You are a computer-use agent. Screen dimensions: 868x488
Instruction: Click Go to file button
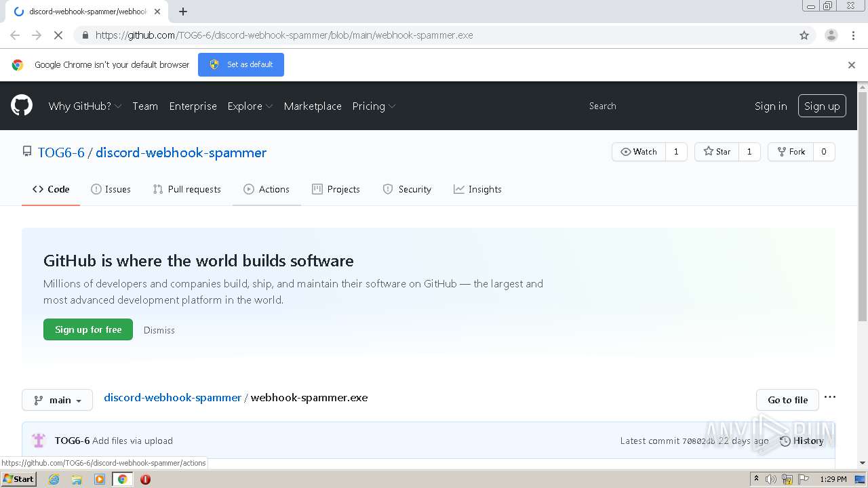tap(787, 400)
